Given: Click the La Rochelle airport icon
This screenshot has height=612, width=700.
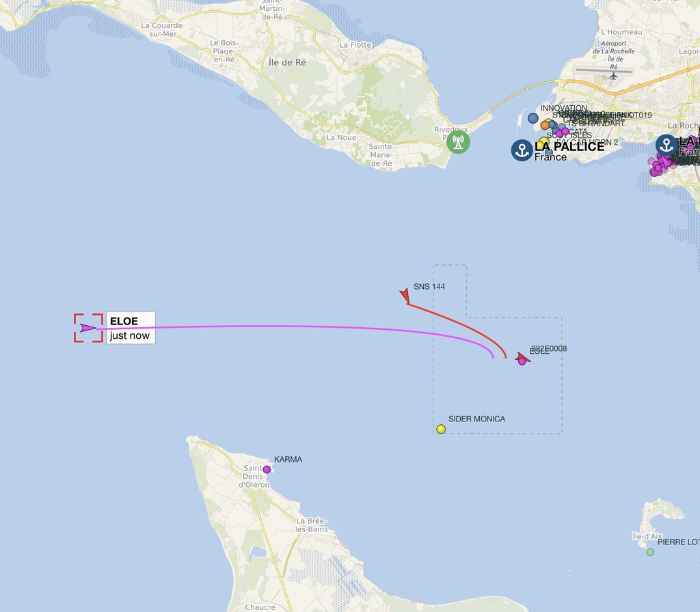Looking at the screenshot, I should (614, 76).
